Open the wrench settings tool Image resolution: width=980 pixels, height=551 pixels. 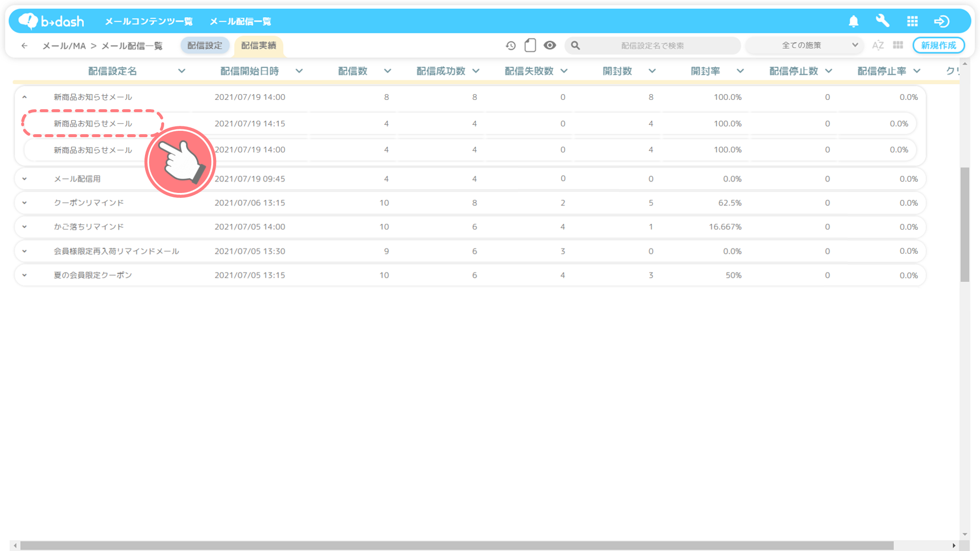[882, 21]
